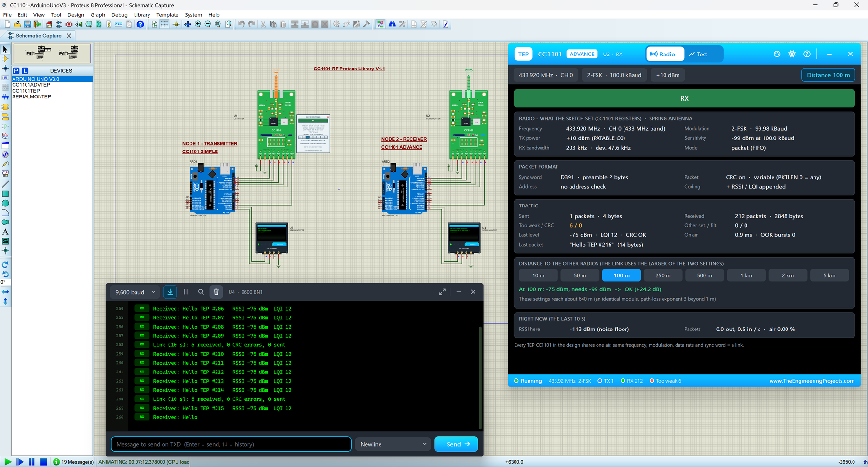Switch to the Test tab
Screen dimensions: 868x467
(x=698, y=54)
